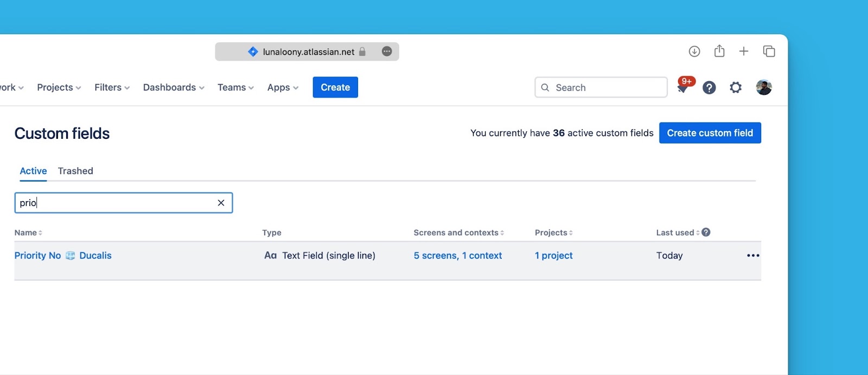The image size is (868, 375).
Task: Open the notifications icon with 9+ badge
Action: click(684, 87)
